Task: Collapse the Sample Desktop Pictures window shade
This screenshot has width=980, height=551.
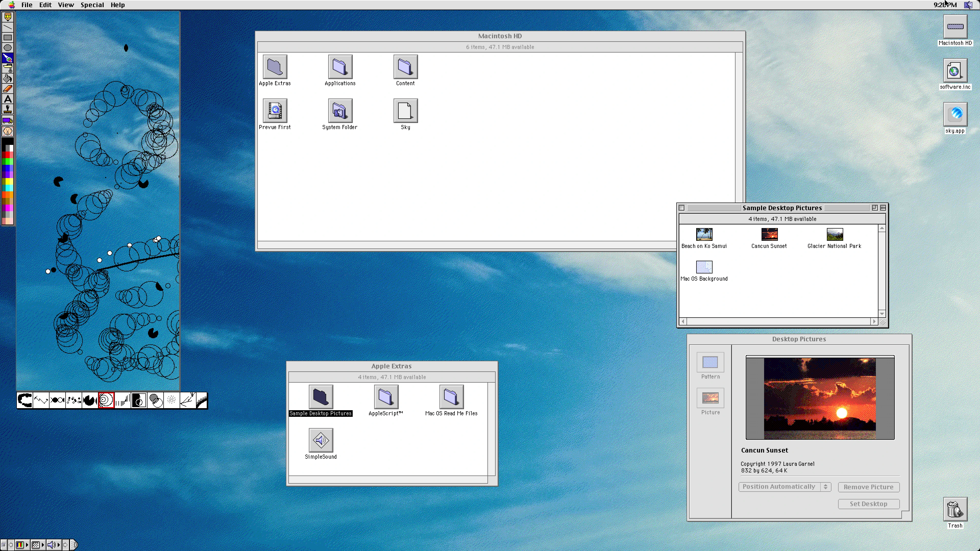Action: pyautogui.click(x=883, y=208)
